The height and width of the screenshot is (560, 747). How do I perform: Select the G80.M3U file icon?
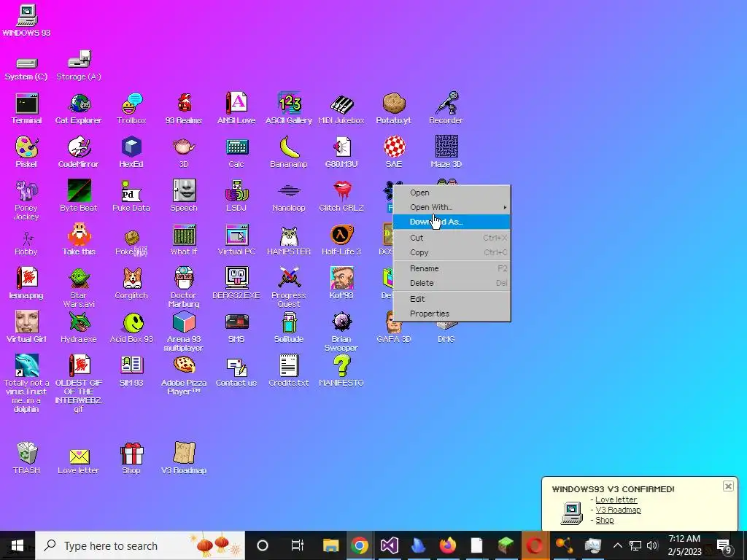click(x=341, y=152)
